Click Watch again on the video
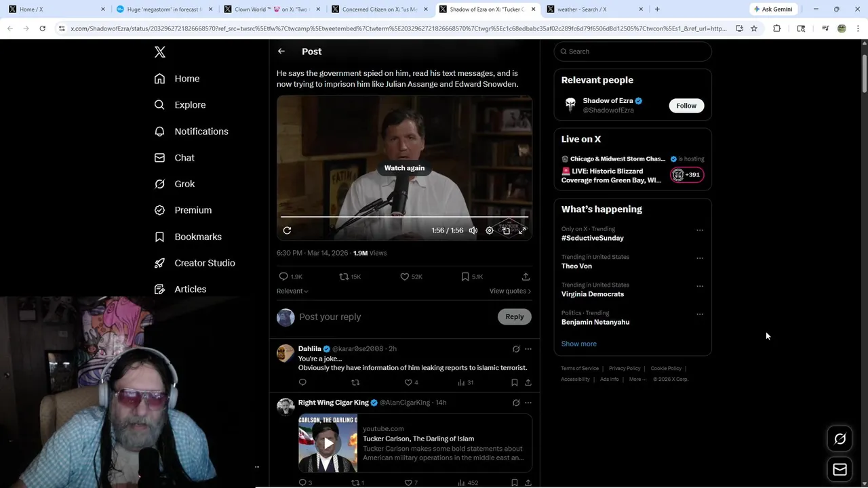This screenshot has height=488, width=868. coord(404,168)
